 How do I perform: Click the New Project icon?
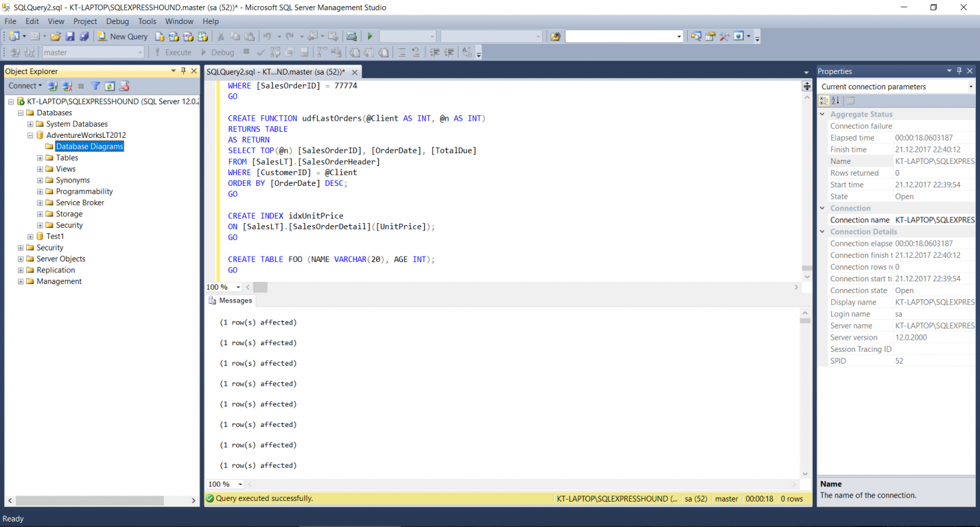coord(15,36)
